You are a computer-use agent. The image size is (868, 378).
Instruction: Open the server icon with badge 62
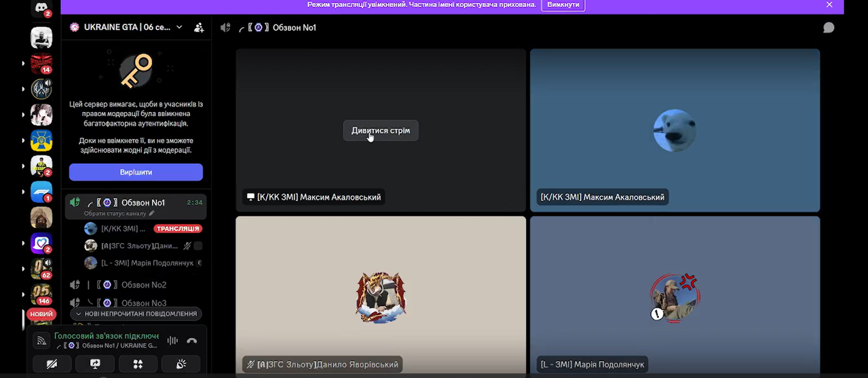click(x=41, y=269)
